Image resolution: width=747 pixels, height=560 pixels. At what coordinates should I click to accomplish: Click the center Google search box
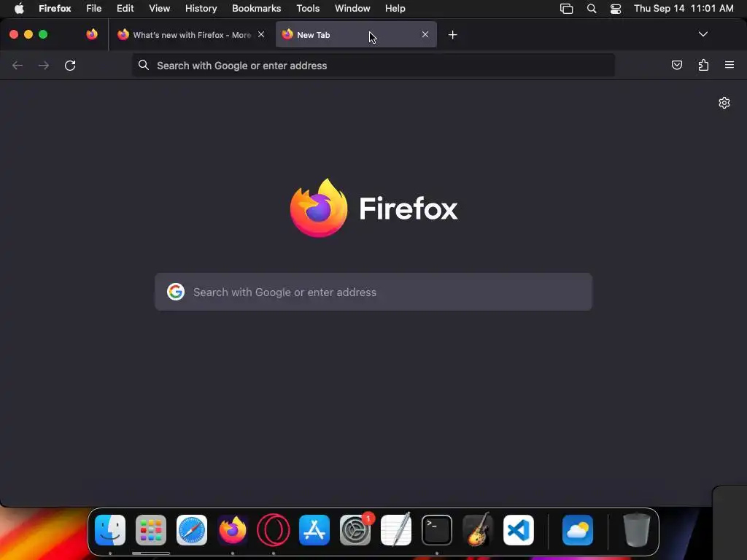pos(373,292)
